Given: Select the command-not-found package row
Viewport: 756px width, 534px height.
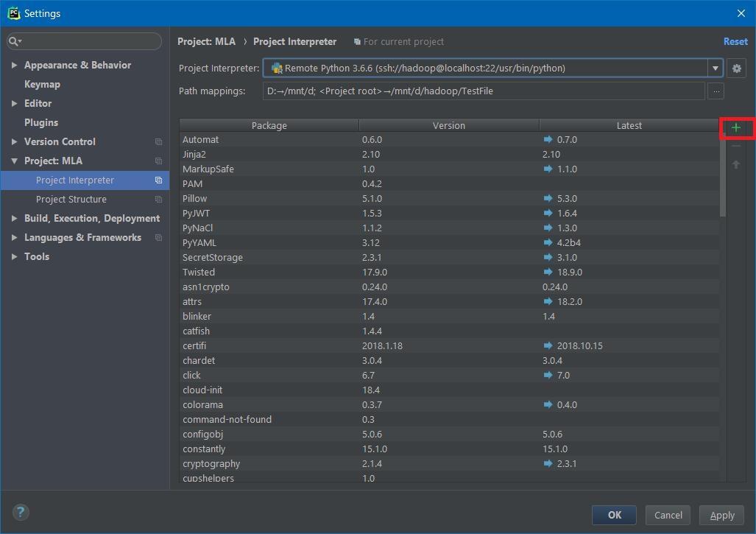Looking at the screenshot, I should 449,419.
